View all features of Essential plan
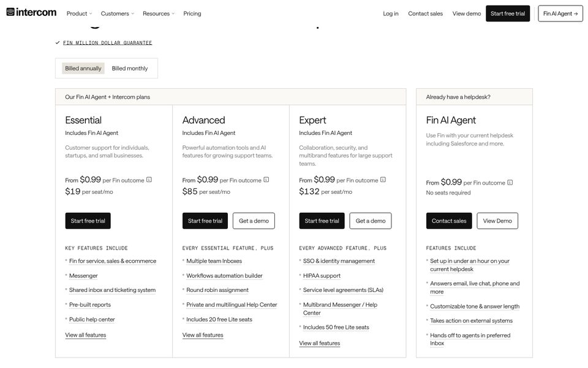 [x=86, y=335]
